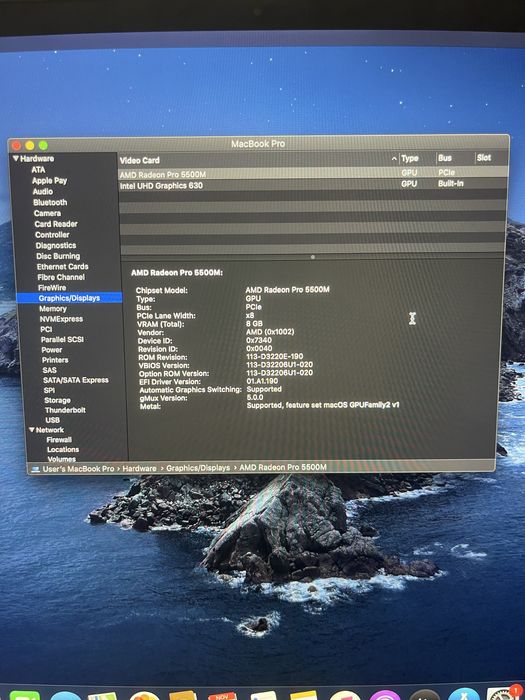The width and height of the screenshot is (525, 700).
Task: Click the VRAM (Total) value 8 GB
Action: (254, 323)
